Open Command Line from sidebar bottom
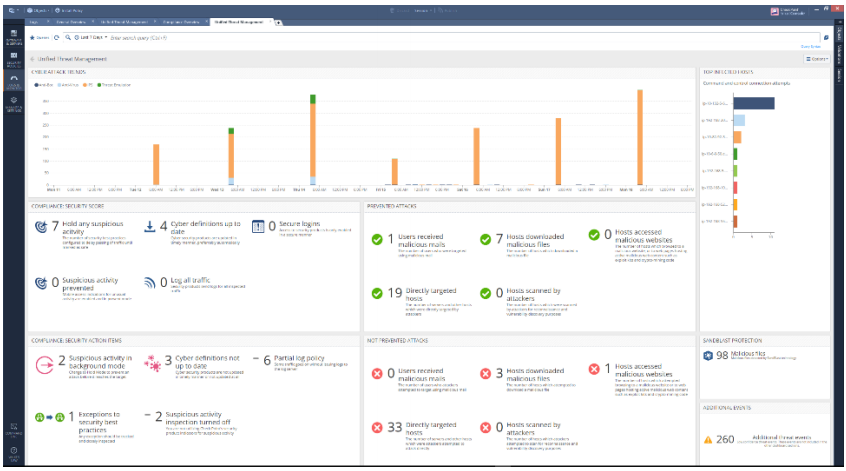The height and width of the screenshot is (471, 846). (14, 429)
